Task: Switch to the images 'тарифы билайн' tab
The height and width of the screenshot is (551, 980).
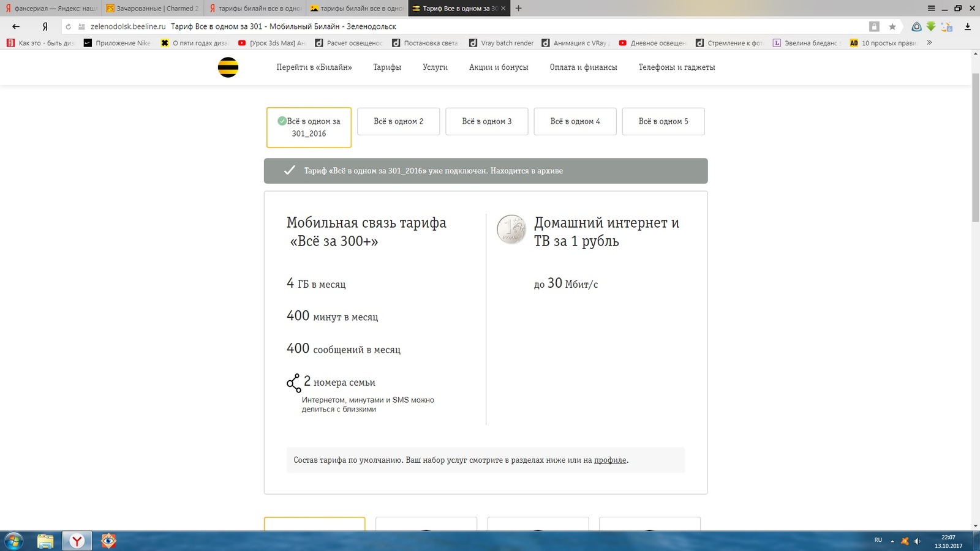Action: click(356, 8)
